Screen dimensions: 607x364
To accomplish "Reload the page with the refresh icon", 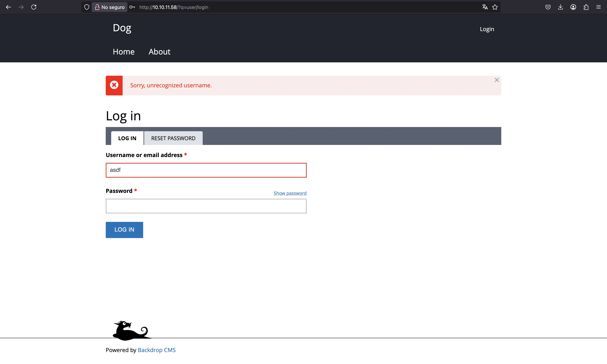I will 34,7.
